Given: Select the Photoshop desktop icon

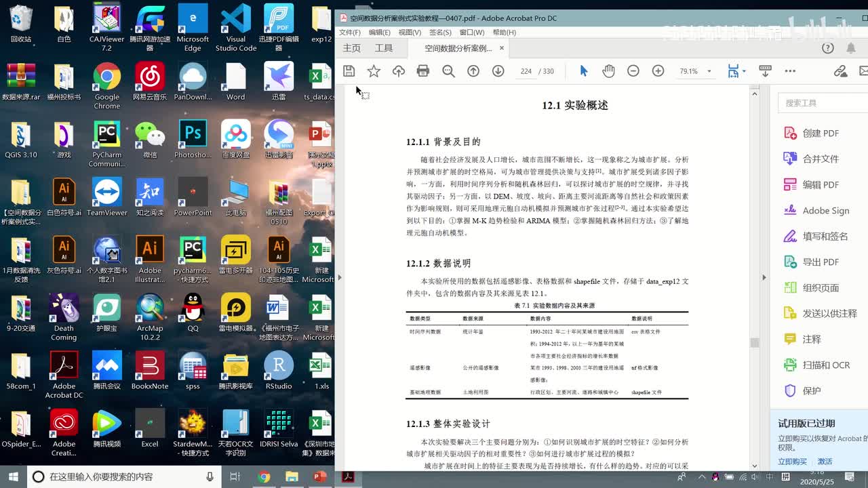Looking at the screenshot, I should (193, 139).
